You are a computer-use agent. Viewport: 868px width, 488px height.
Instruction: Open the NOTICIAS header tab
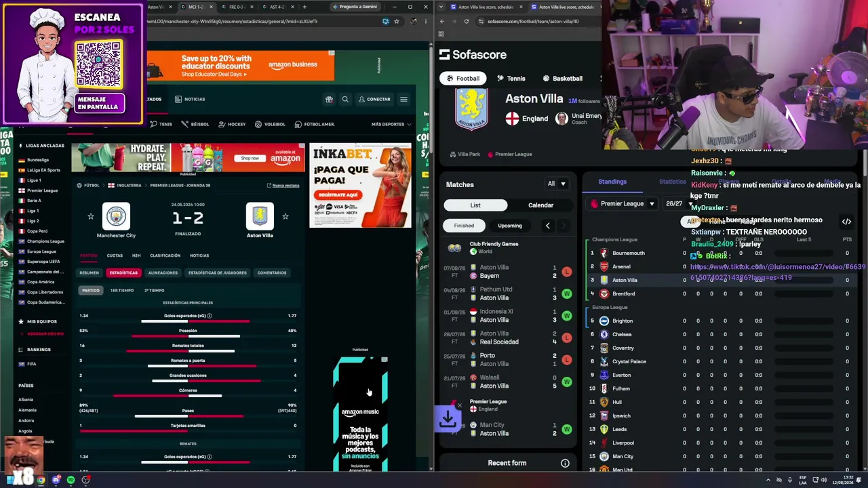[190, 99]
